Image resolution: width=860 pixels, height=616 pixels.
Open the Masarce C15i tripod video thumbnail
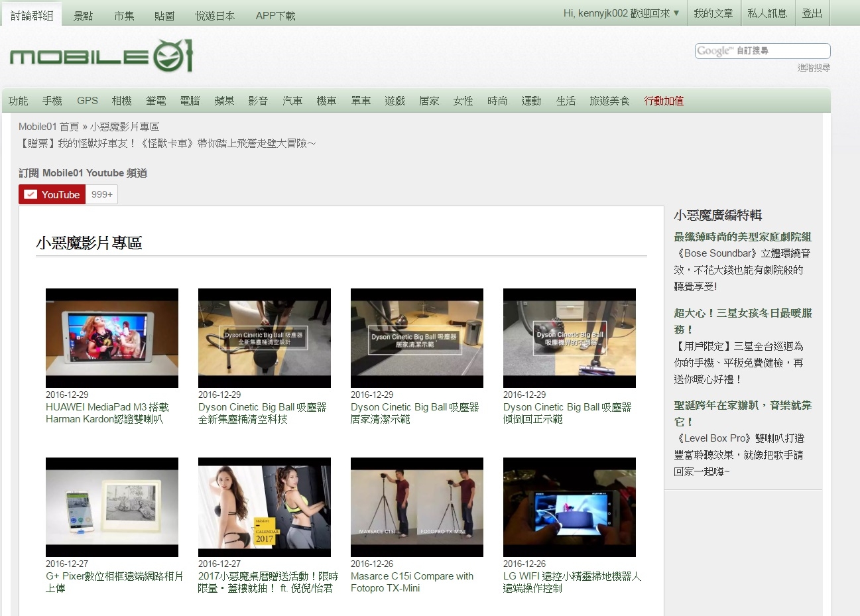tap(417, 507)
